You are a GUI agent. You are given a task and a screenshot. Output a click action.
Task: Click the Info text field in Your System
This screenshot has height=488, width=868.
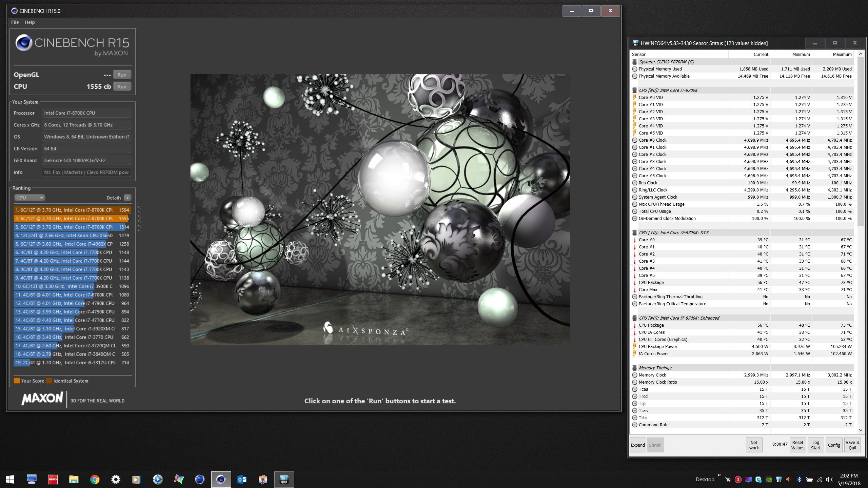(x=86, y=172)
